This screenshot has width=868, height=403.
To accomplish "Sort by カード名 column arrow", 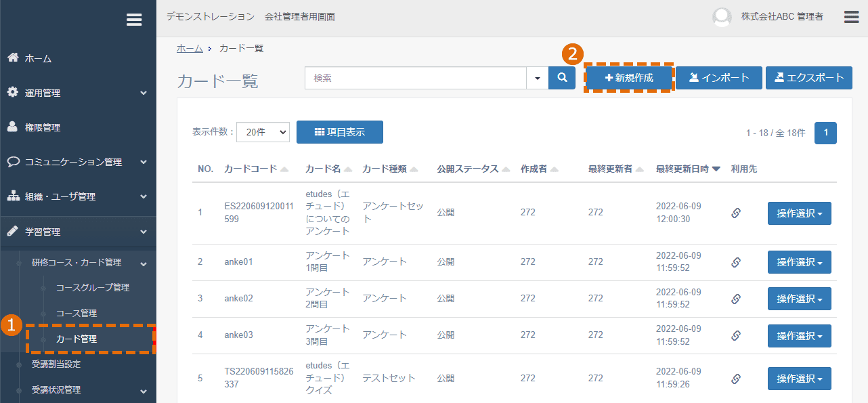I will click(x=348, y=169).
